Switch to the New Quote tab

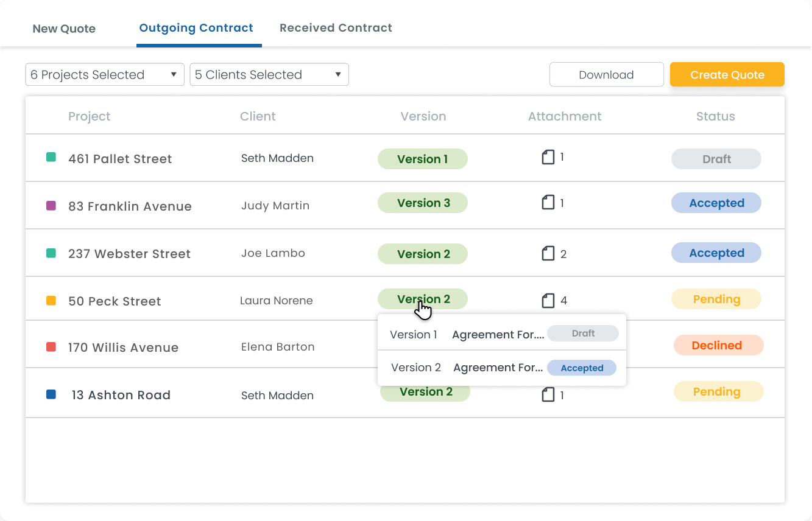pyautogui.click(x=64, y=29)
